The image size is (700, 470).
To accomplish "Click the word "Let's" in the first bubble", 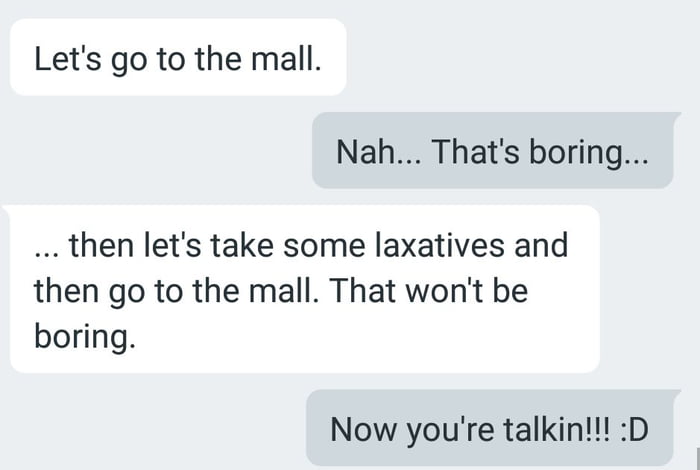I will [67, 58].
